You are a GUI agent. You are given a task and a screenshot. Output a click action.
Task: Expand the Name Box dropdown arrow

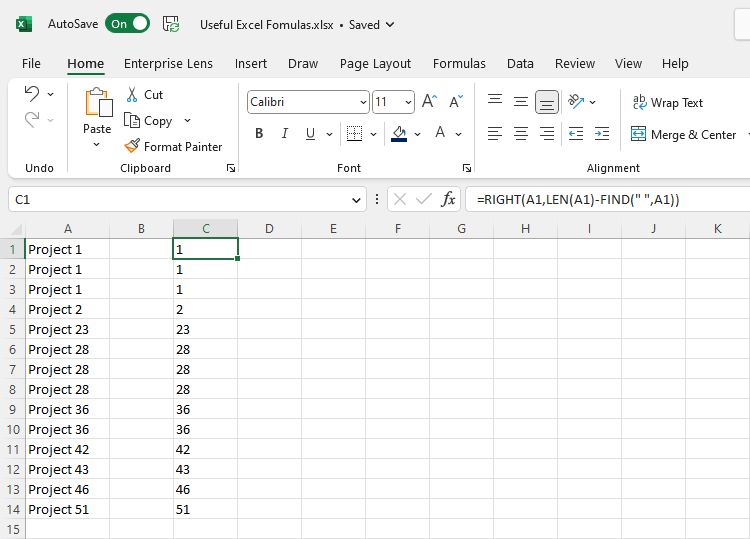(358, 200)
